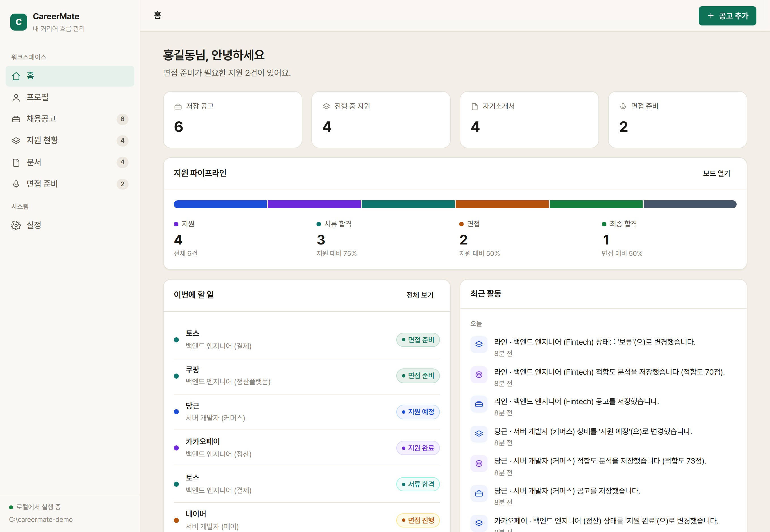This screenshot has height=532, width=770.
Task: Click the C:\careermate-demo path text
Action: pyautogui.click(x=41, y=520)
